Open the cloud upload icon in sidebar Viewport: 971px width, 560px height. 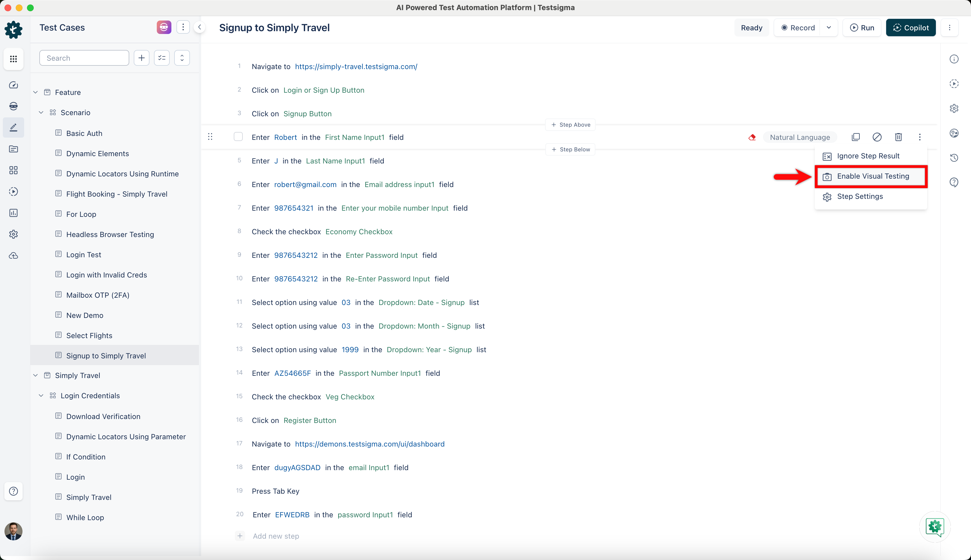13,256
